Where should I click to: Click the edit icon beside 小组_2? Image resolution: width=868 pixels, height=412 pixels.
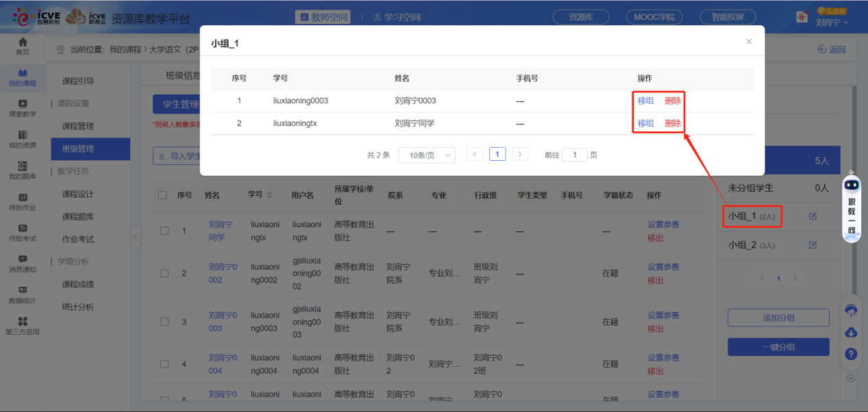(813, 245)
